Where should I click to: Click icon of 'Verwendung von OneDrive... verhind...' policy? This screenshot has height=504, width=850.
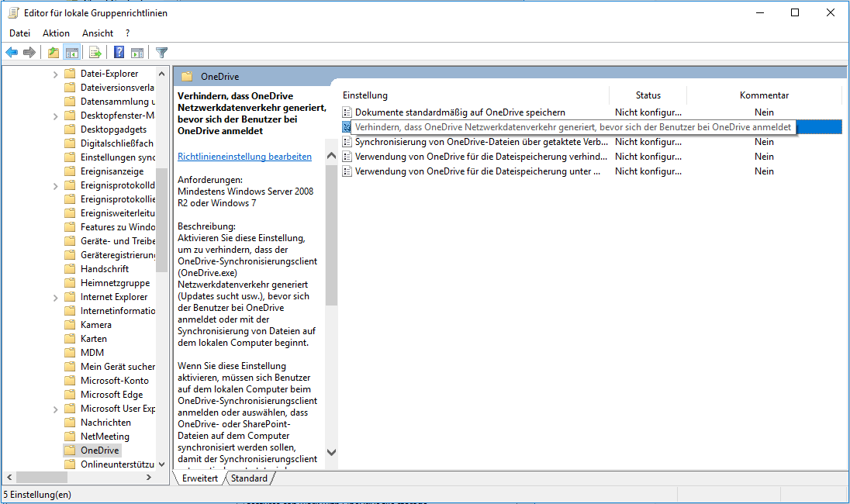[x=347, y=157]
